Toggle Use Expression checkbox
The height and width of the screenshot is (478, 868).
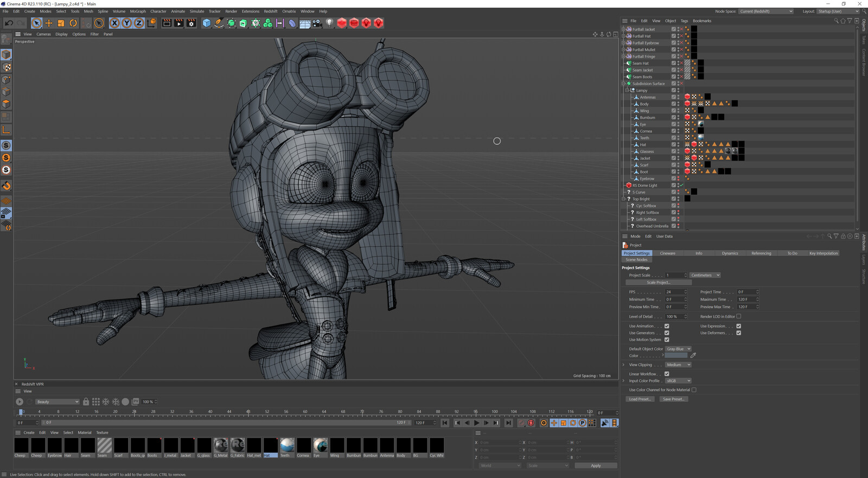(738, 326)
